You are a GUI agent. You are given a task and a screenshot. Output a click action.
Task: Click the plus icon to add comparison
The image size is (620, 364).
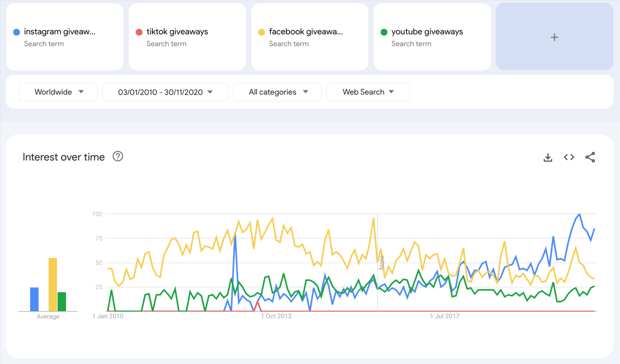click(x=554, y=37)
